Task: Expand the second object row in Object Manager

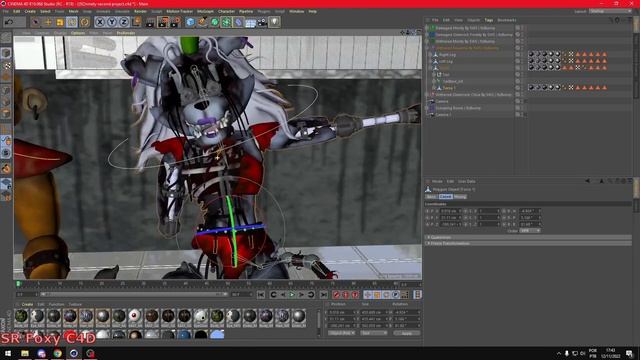Action: coord(427,35)
